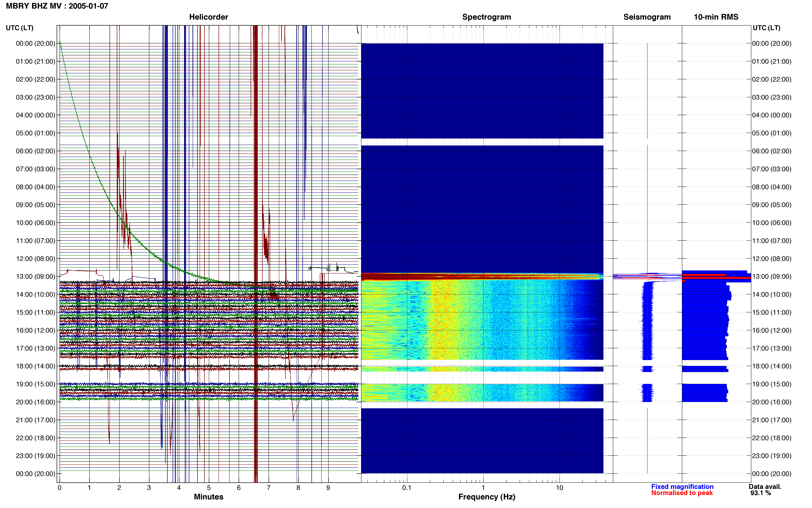Click the left '08:00 (04:00)' time label
The image size is (812, 508).
click(x=36, y=187)
